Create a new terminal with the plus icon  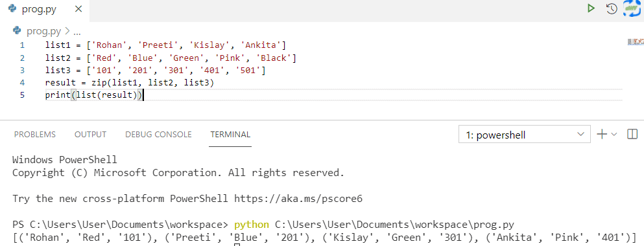(x=602, y=134)
